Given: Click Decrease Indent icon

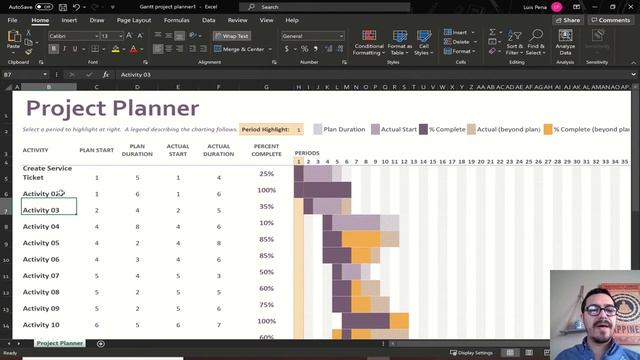Looking at the screenshot, I should (193, 49).
